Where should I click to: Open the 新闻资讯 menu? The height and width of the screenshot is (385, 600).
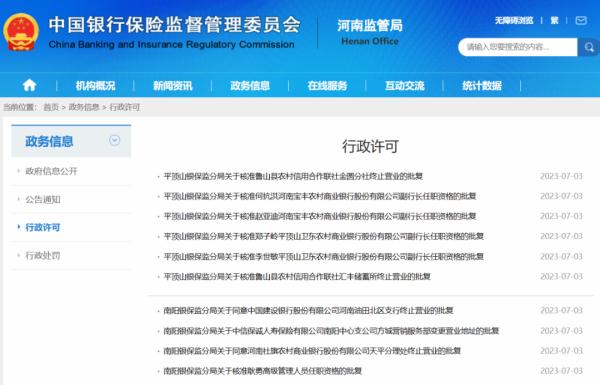(x=173, y=86)
